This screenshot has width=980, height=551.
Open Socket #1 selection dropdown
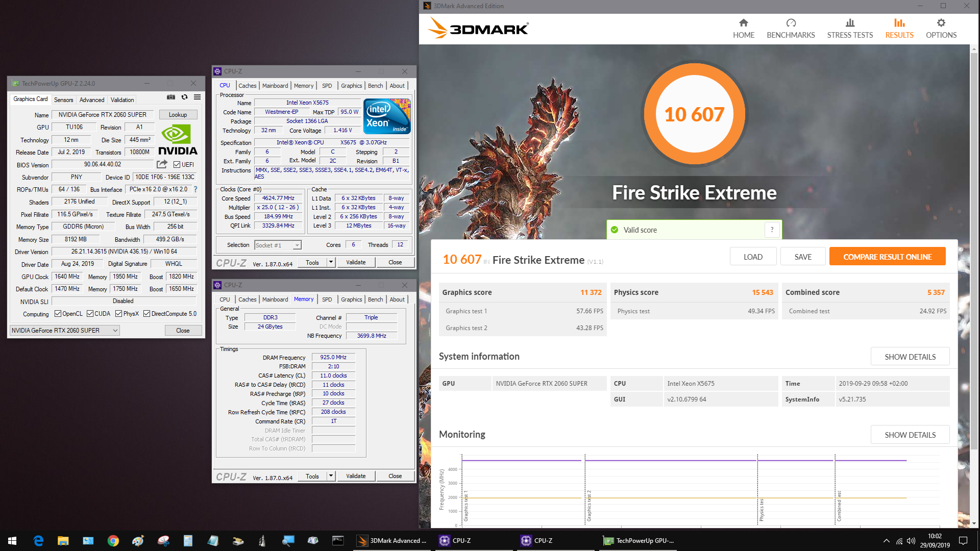pos(278,245)
